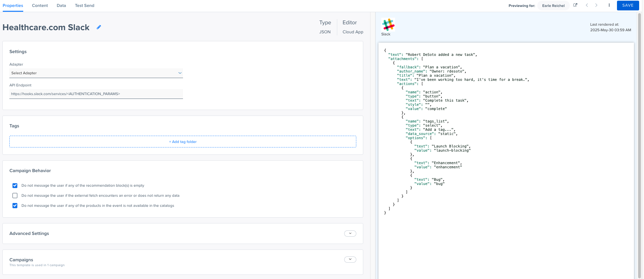Screen dimensions: 644x279
Task: Expand the Campaigns section
Action: click(x=350, y=260)
